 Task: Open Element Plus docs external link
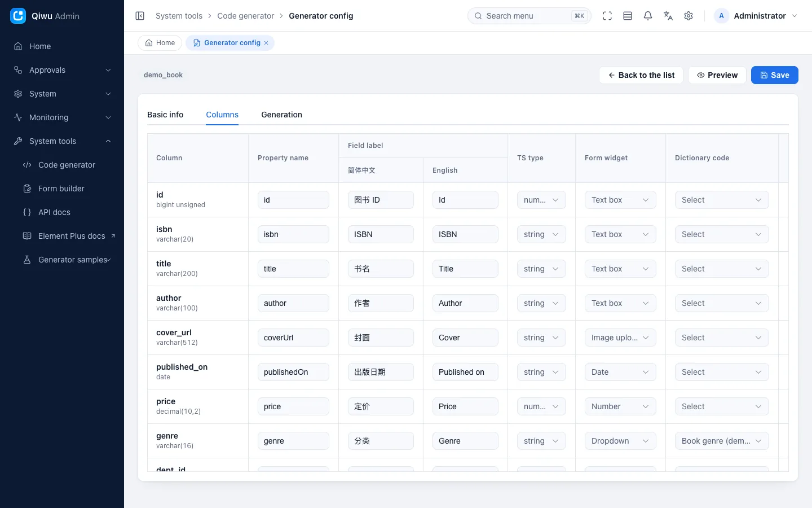62,236
